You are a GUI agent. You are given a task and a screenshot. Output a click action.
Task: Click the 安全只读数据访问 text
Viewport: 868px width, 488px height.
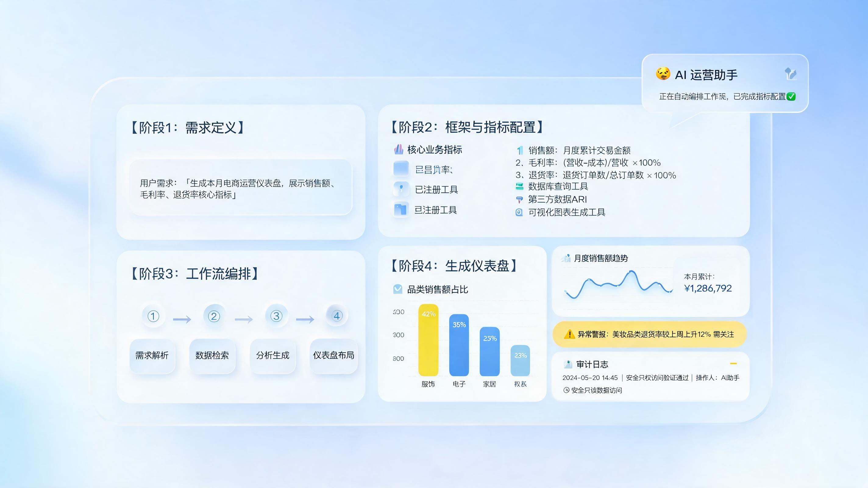pos(597,390)
